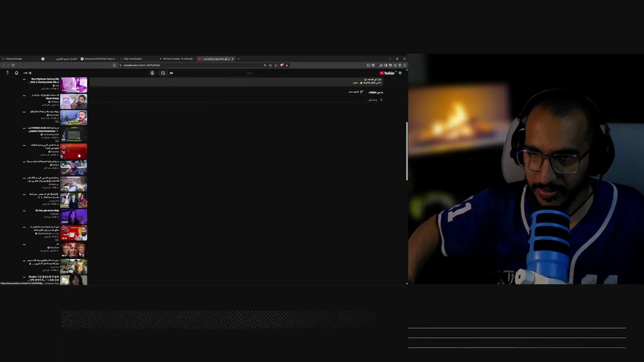The height and width of the screenshot is (362, 644).
Task: Bookmark this page with the bookmark icon
Action: point(114,65)
